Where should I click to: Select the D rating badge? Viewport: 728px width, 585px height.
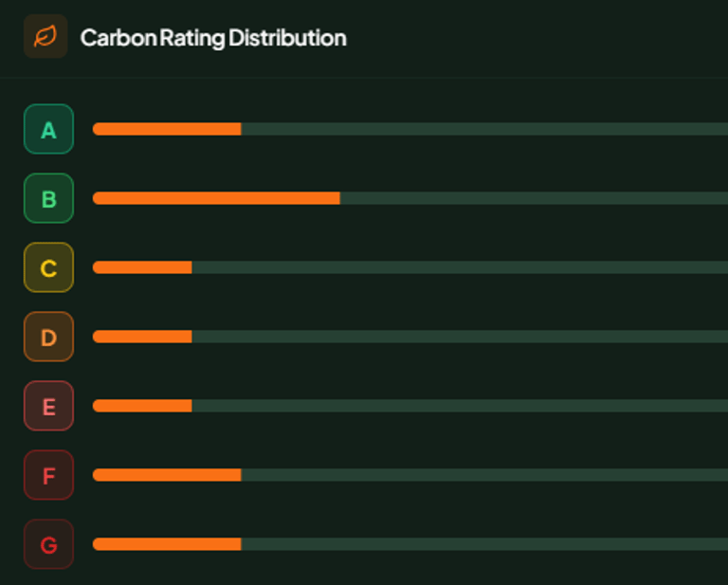tap(48, 337)
